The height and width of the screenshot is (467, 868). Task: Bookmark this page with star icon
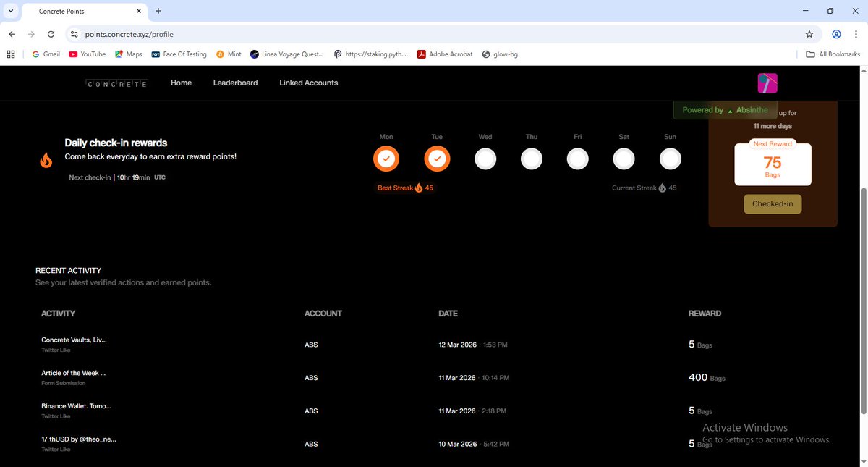pos(809,34)
